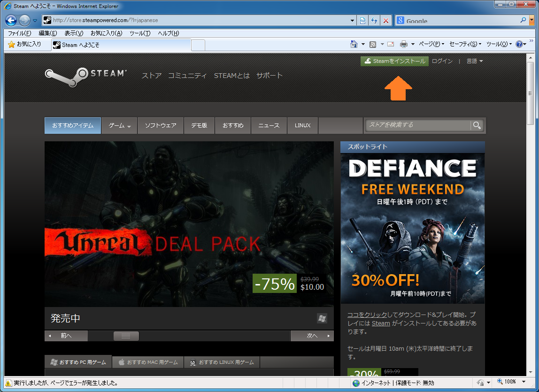Click the red Stop loading icon

[386, 21]
